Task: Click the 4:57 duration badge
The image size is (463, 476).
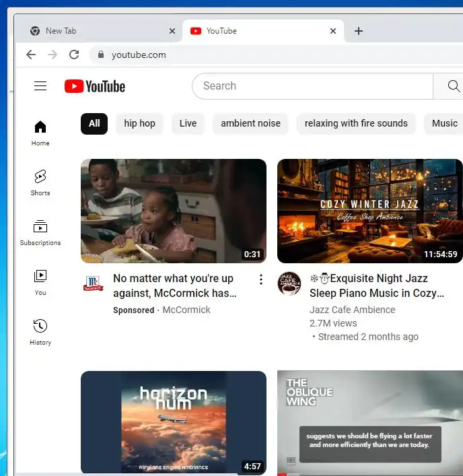Action: pyautogui.click(x=252, y=466)
